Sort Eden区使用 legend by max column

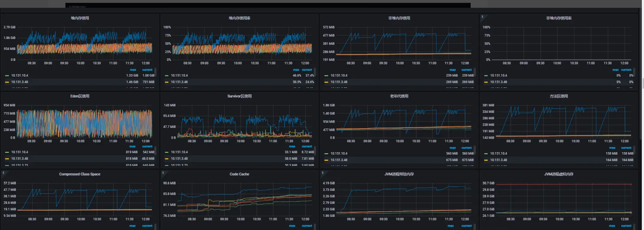[133, 146]
